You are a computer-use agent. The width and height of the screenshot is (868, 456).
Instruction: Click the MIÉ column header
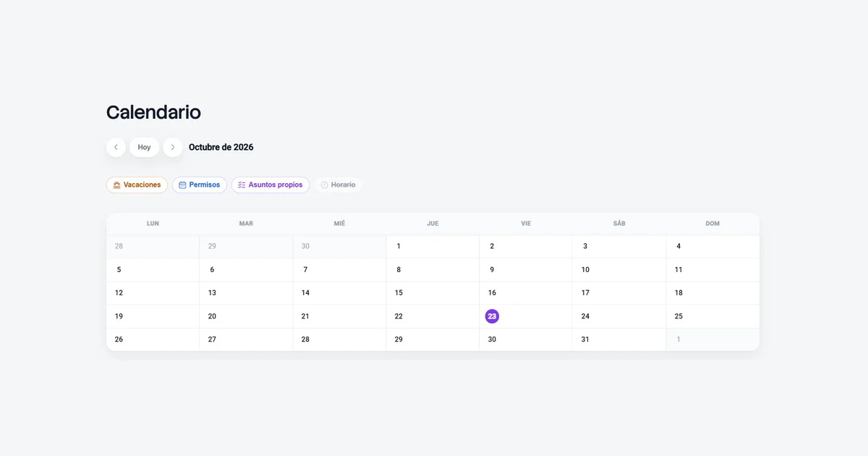pyautogui.click(x=339, y=224)
